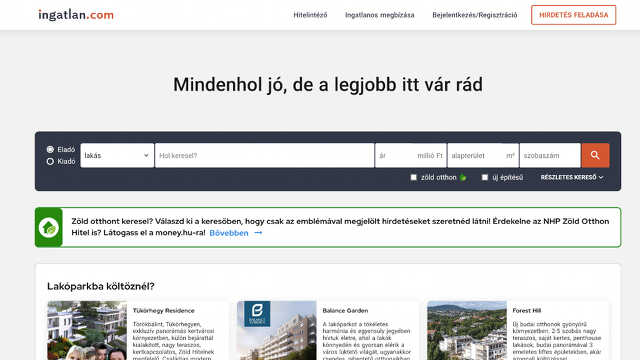The width and height of the screenshot is (640, 360).
Task: Open the Forest Hill aerial image
Action: pos(467,331)
